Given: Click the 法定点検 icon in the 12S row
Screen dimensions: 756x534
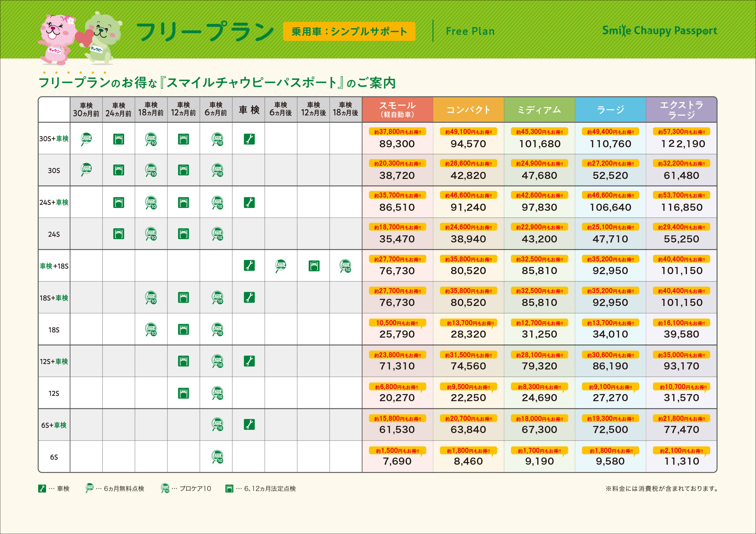Looking at the screenshot, I should (183, 393).
